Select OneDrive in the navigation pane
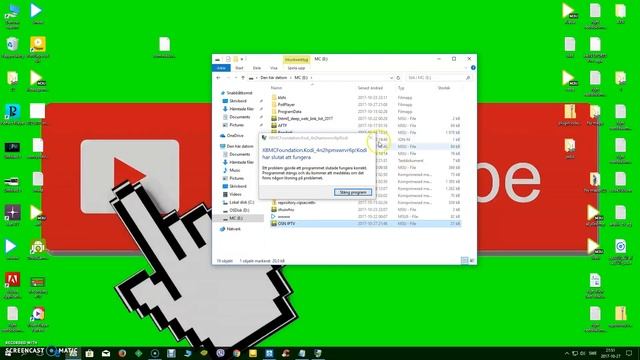 click(x=235, y=136)
